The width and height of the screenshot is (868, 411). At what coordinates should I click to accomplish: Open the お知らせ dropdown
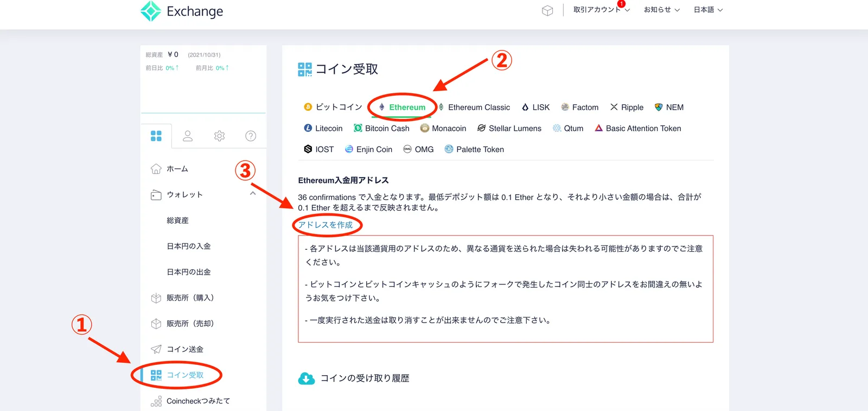(662, 10)
